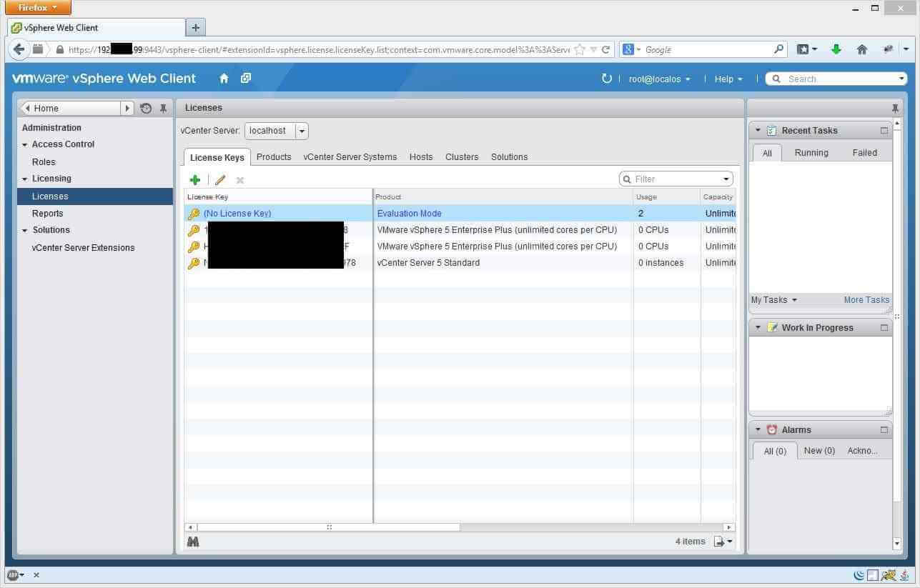This screenshot has width=920, height=588.
Task: Select the New (0) alarms tab
Action: click(819, 451)
